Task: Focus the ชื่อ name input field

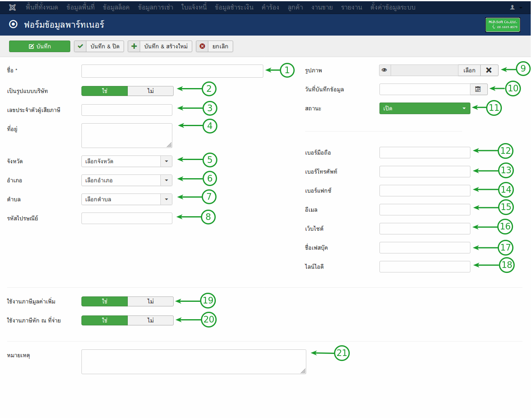Action: pyautogui.click(x=172, y=71)
